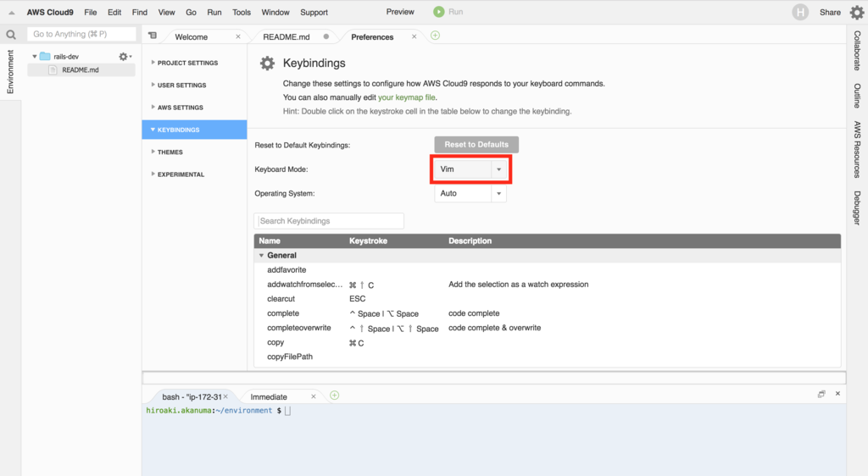This screenshot has width=868, height=476.
Task: Open the AWS Cloud9 menu
Action: click(x=50, y=12)
